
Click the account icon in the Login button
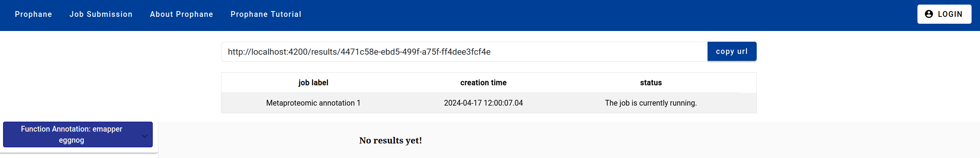[929, 14]
